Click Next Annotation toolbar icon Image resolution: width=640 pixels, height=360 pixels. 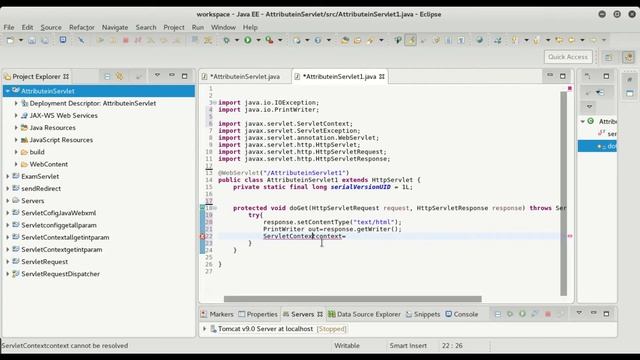514,40
